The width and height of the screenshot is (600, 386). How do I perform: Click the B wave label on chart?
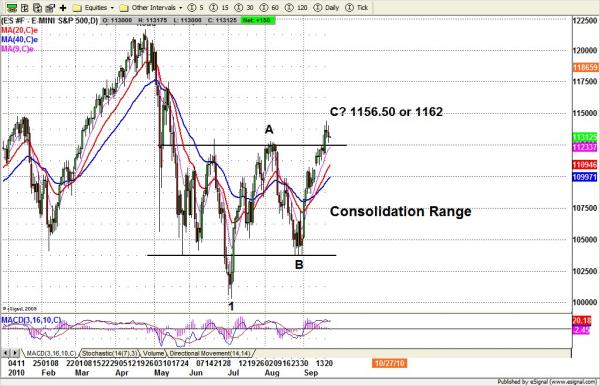(x=299, y=264)
